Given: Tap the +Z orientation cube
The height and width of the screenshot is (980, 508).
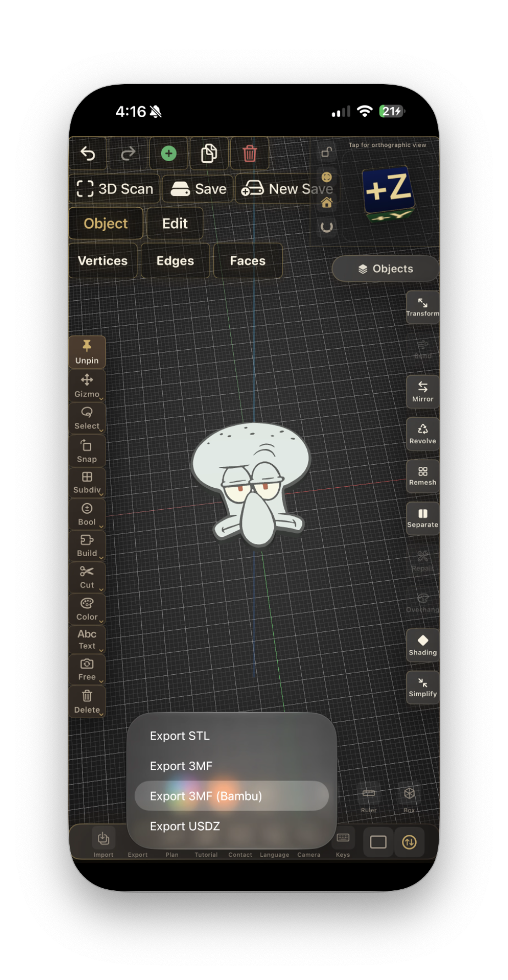Looking at the screenshot, I should [x=389, y=194].
